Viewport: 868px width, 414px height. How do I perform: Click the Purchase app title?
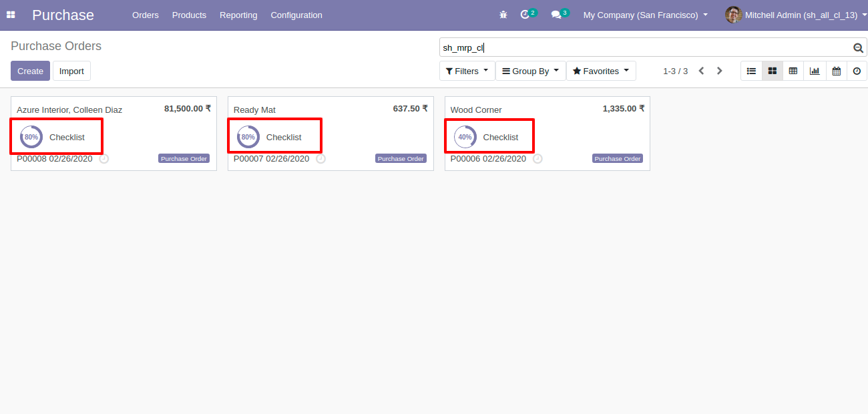coord(63,15)
